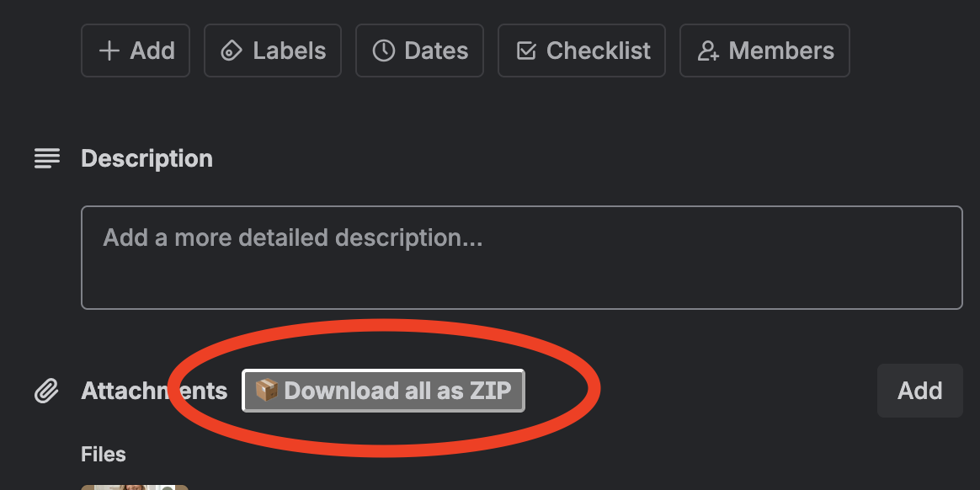Select the Files section label
Screen dimensions: 980x490
[x=103, y=454]
